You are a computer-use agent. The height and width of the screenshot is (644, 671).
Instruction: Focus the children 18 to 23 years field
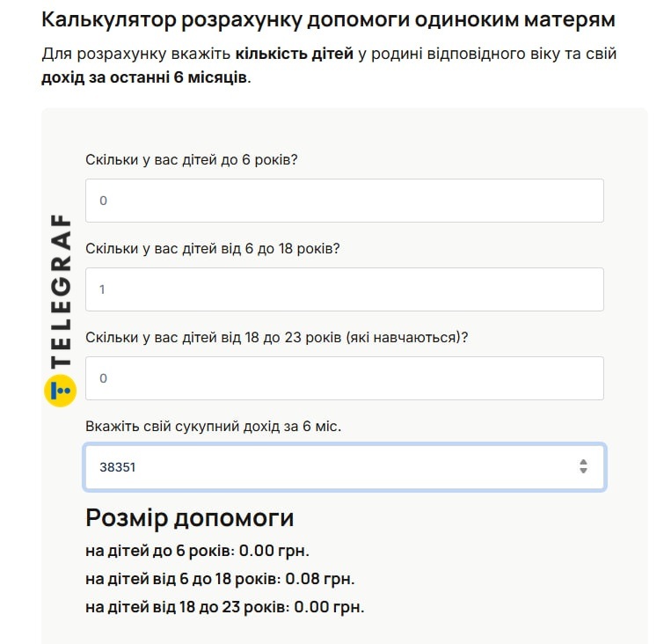344,378
